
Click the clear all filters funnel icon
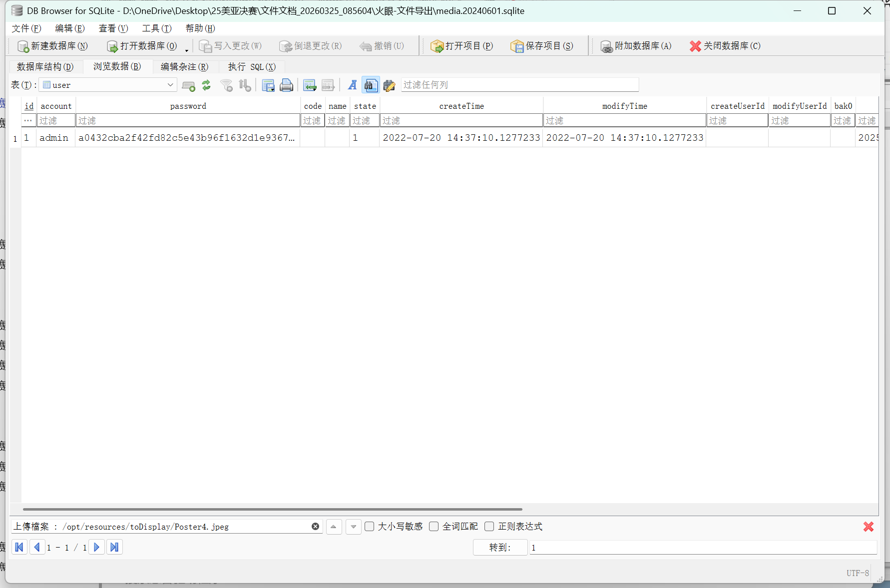tap(227, 85)
